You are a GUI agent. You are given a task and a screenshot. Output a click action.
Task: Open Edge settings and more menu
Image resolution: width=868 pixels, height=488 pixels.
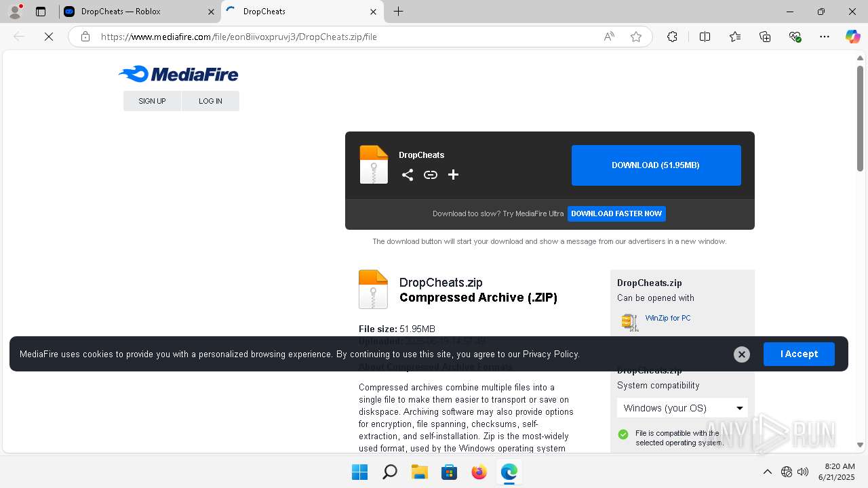click(825, 37)
